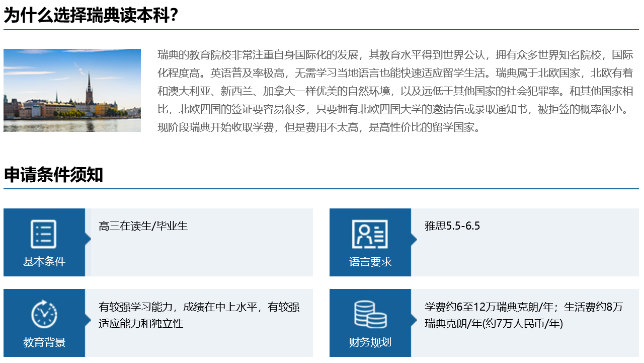Click the coin stack icon above 财务规划
This screenshot has width=644, height=363.
tap(370, 315)
